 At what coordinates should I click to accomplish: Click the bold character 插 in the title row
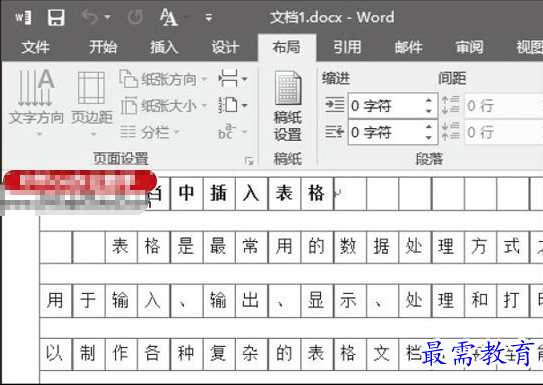[x=219, y=193]
